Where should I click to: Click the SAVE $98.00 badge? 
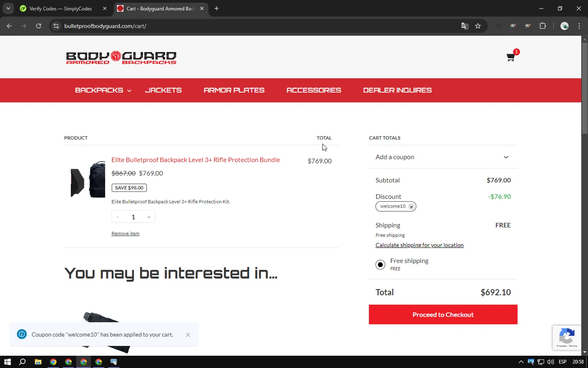pyautogui.click(x=129, y=188)
